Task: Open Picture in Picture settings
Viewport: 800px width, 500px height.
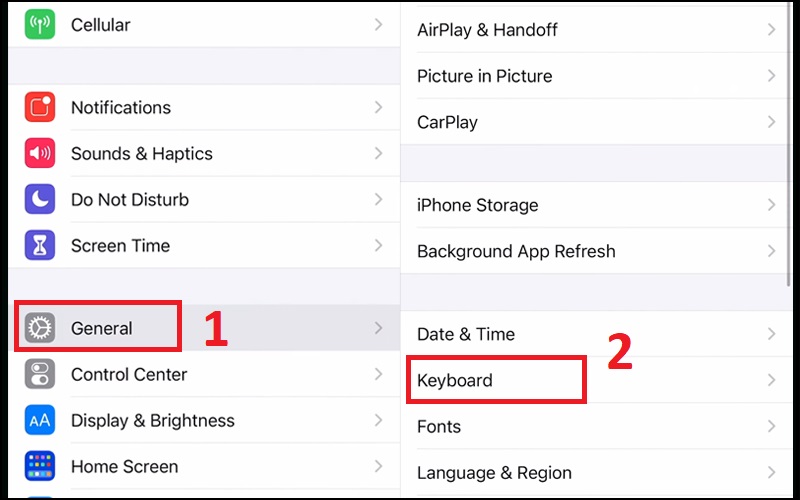Action: tap(484, 76)
